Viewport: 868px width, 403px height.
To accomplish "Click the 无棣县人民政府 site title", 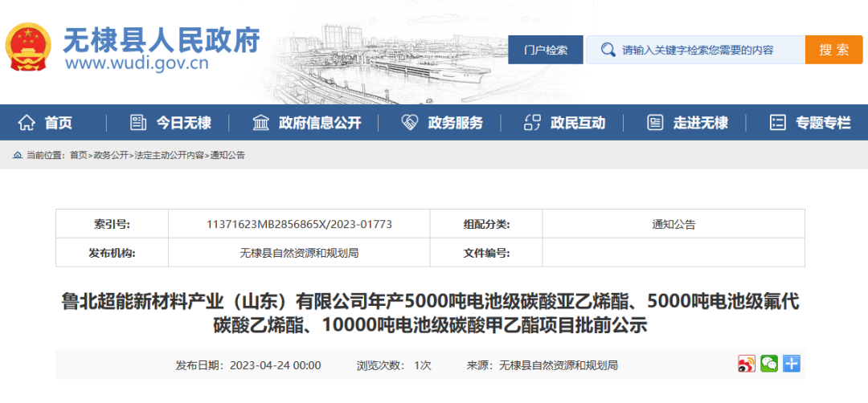I will 162,39.
